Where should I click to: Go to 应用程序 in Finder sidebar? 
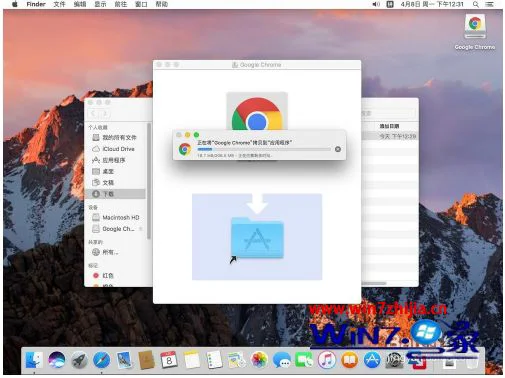(x=115, y=160)
